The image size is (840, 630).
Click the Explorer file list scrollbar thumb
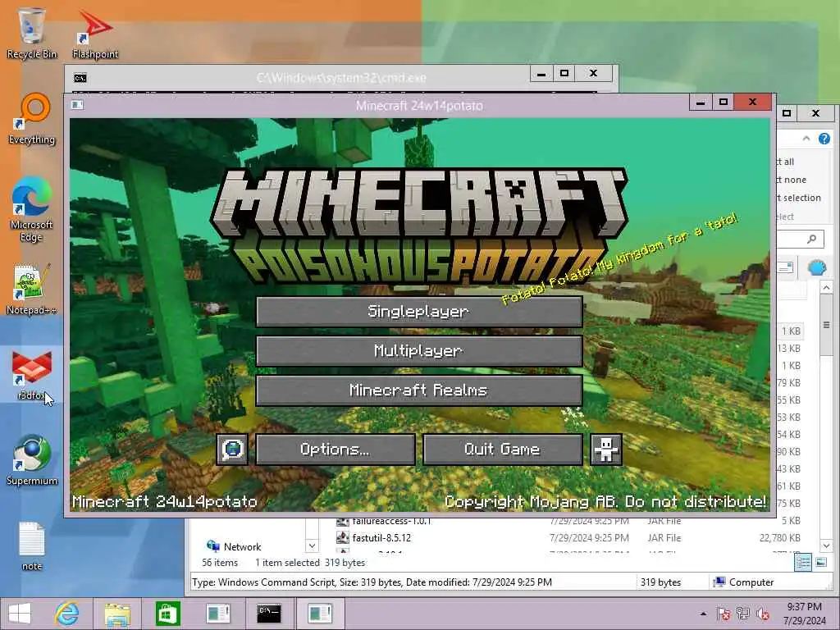click(826, 326)
